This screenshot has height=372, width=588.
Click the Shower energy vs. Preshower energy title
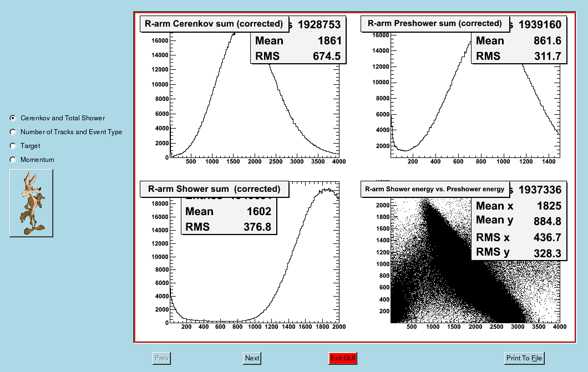coord(435,189)
